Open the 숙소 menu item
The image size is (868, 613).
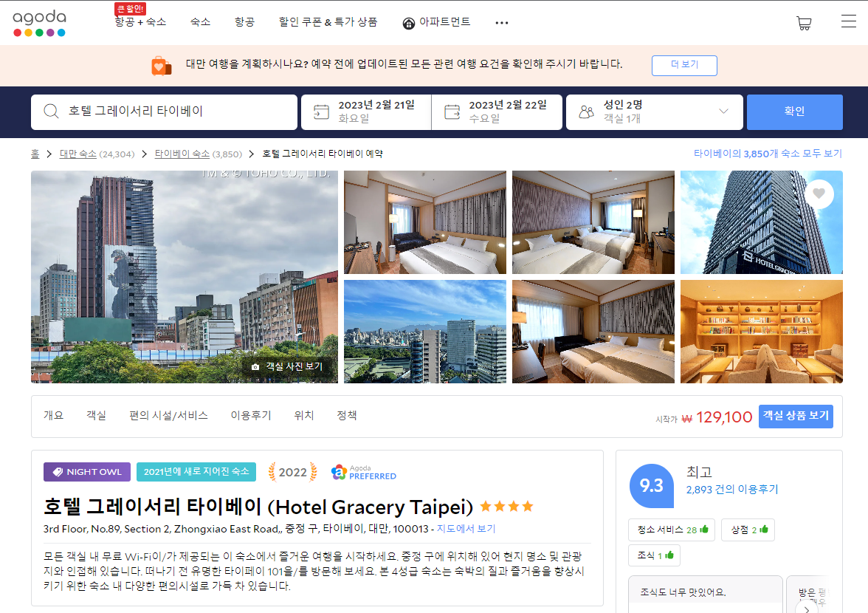201,21
